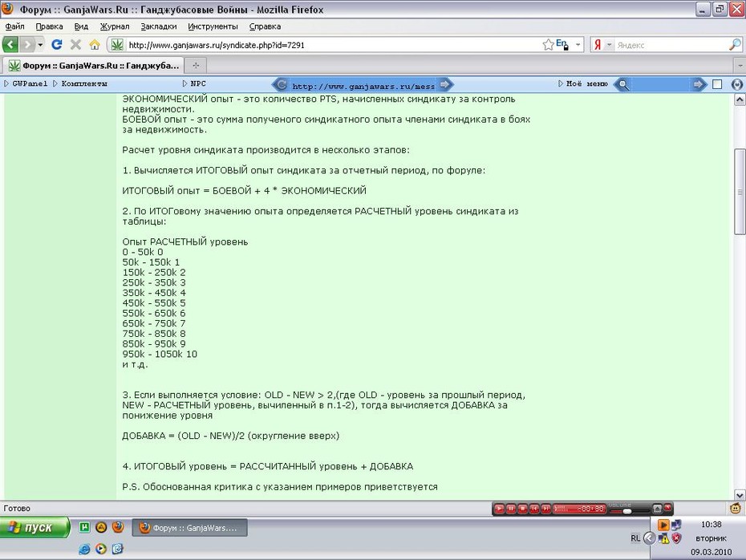The height and width of the screenshot is (560, 746).
Task: Click the Яндекс search input field
Action: pos(671,45)
